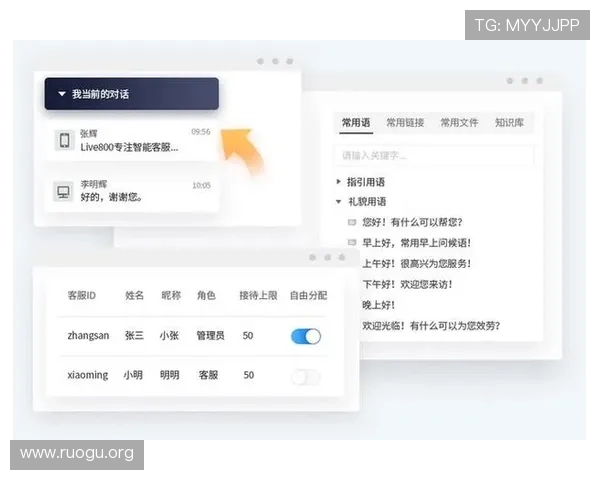Collapse the 礼貌用语 category arrow
The width and height of the screenshot is (600, 480).
pos(338,201)
